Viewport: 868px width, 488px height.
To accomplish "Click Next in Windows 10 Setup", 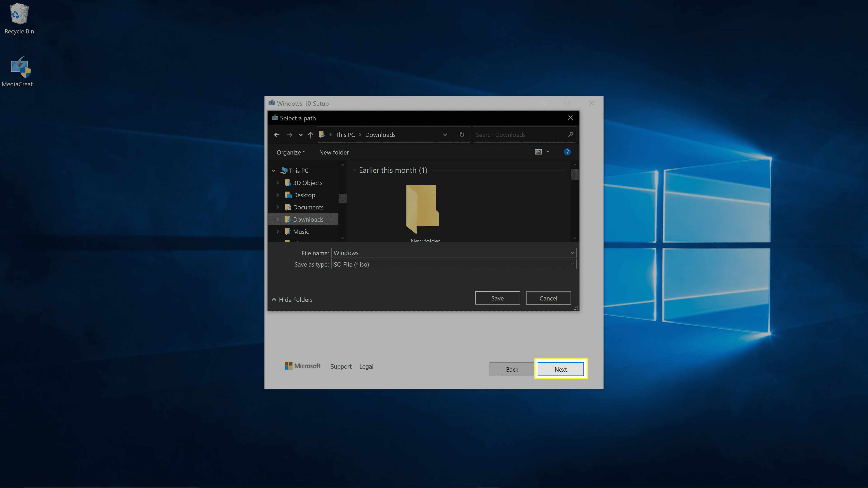I will 560,369.
